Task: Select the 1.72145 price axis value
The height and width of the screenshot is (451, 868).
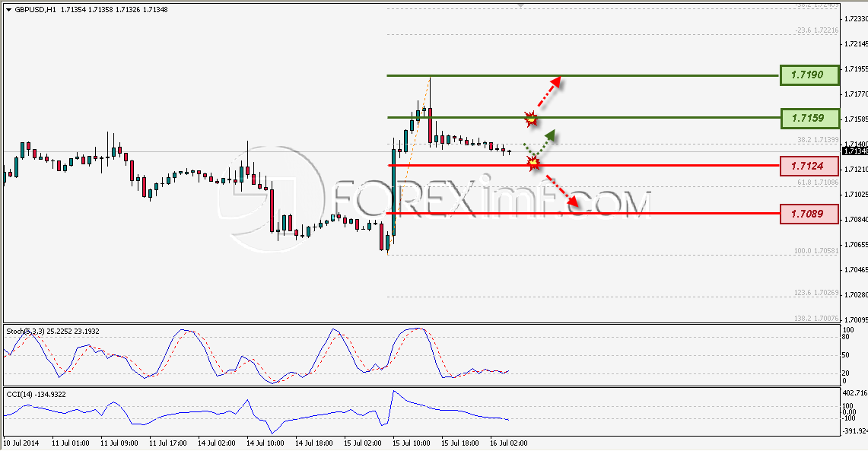Action: (x=855, y=43)
